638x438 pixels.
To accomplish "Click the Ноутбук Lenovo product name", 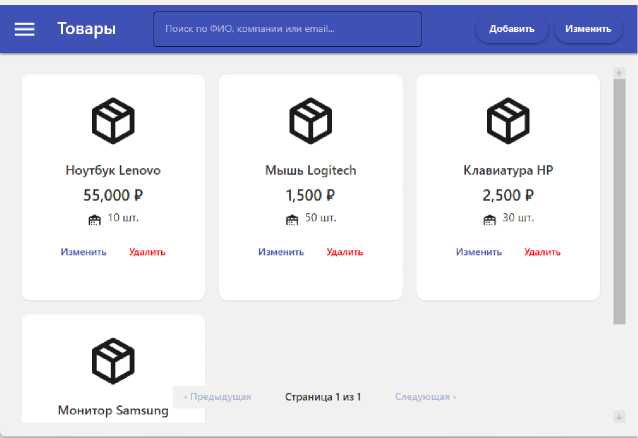I will click(x=113, y=170).
